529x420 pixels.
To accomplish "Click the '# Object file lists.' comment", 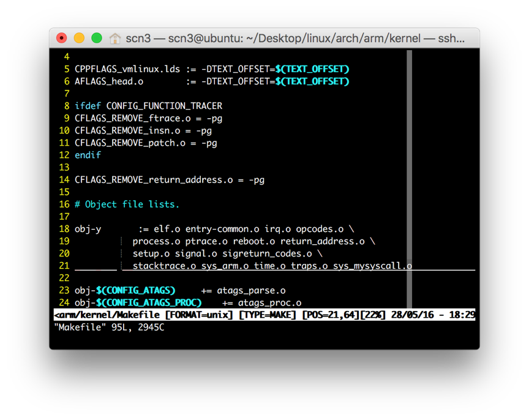I will pos(127,204).
